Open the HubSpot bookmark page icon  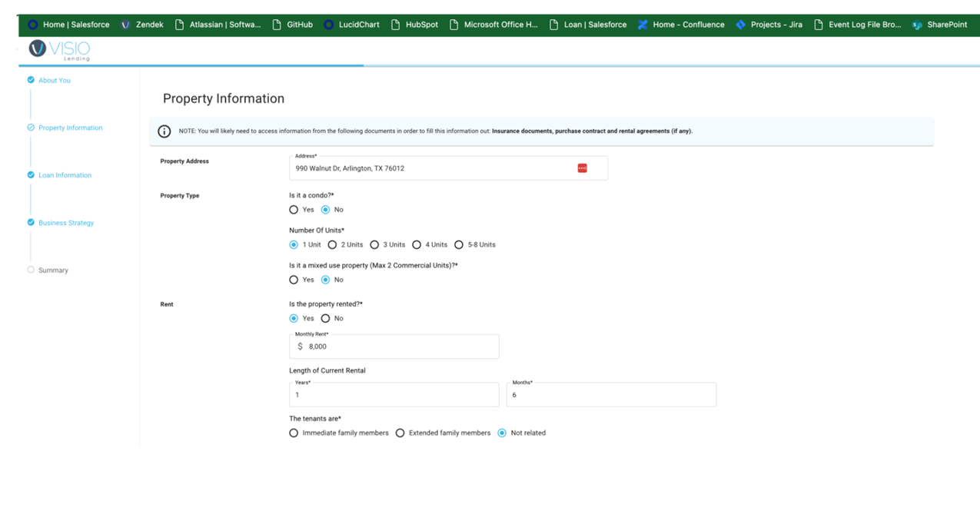pyautogui.click(x=395, y=25)
